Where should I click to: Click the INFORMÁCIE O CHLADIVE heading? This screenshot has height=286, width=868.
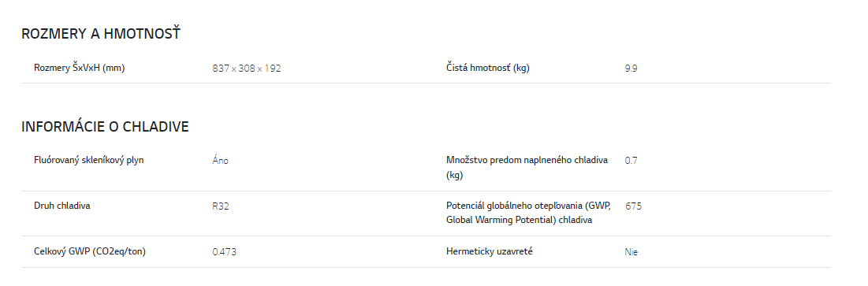(x=105, y=127)
